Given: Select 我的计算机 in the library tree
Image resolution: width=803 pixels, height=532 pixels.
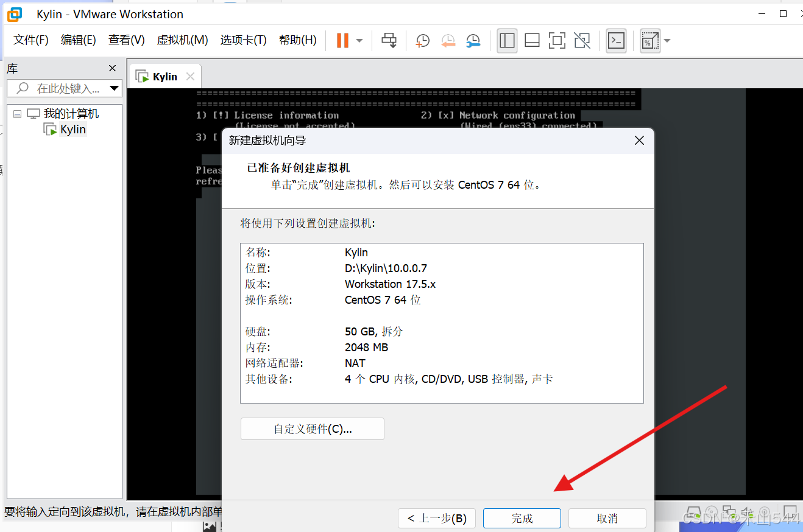Looking at the screenshot, I should point(71,114).
